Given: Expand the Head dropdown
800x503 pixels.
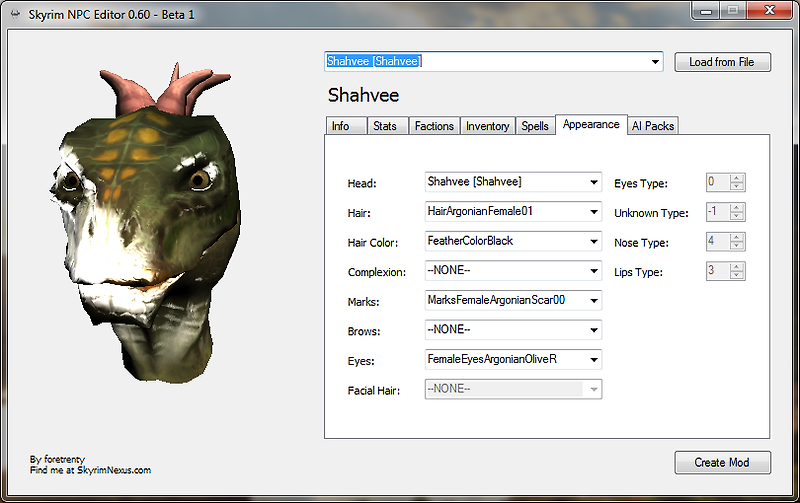Looking at the screenshot, I should (x=594, y=182).
